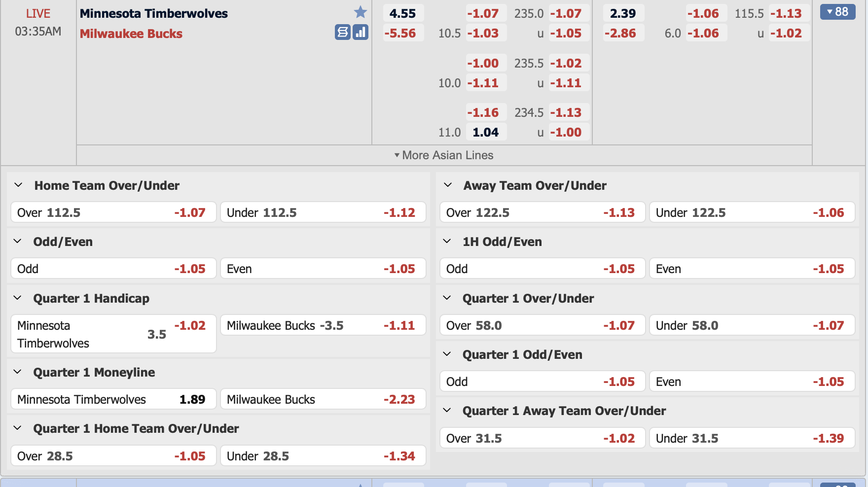Collapse the Quarter 1 Handicap section
The image size is (868, 487).
click(18, 298)
